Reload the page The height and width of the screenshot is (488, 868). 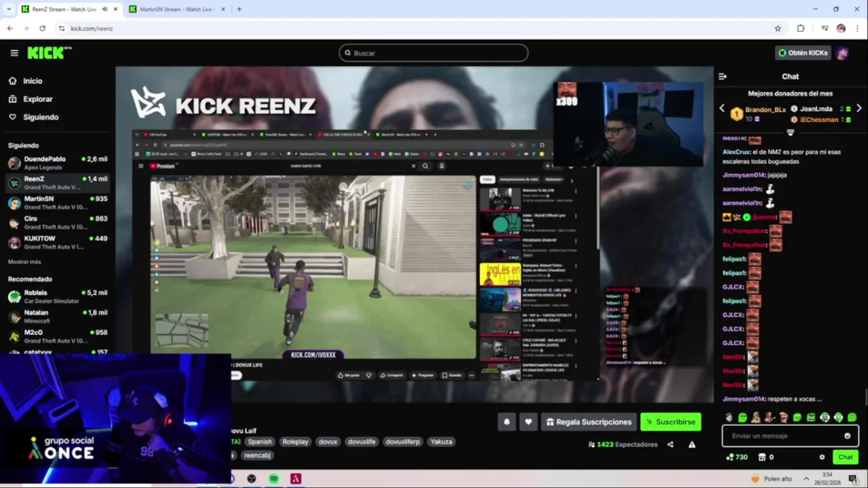click(x=42, y=28)
